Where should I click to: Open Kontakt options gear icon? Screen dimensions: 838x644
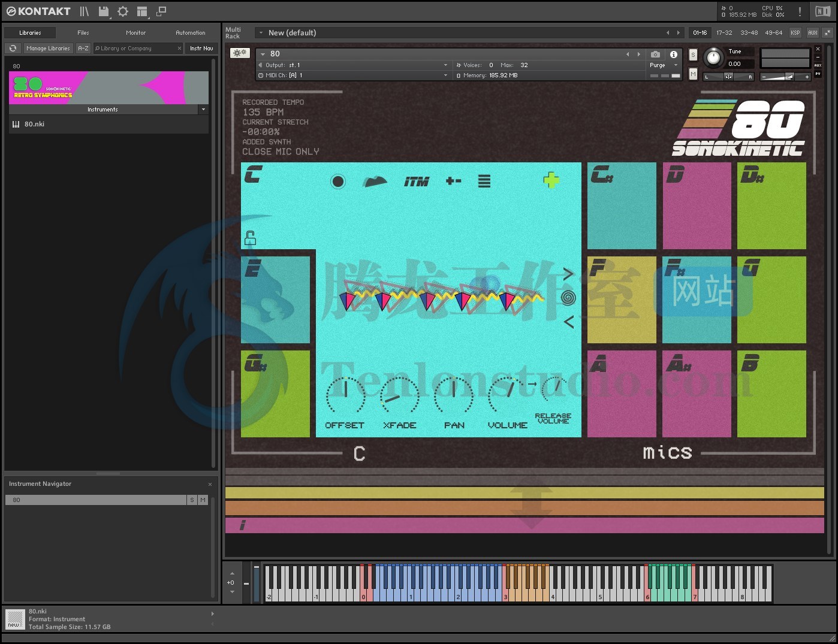(123, 11)
